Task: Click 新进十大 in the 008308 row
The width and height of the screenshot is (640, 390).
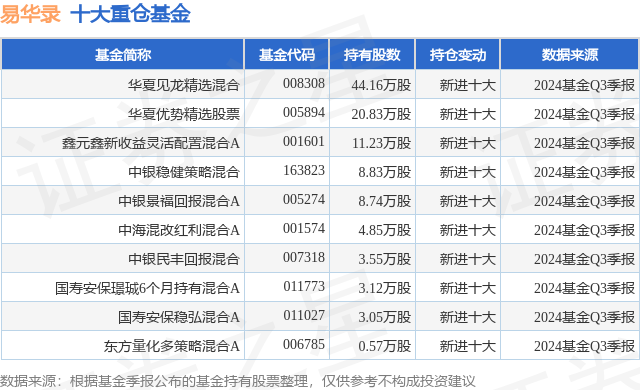Action: click(467, 85)
